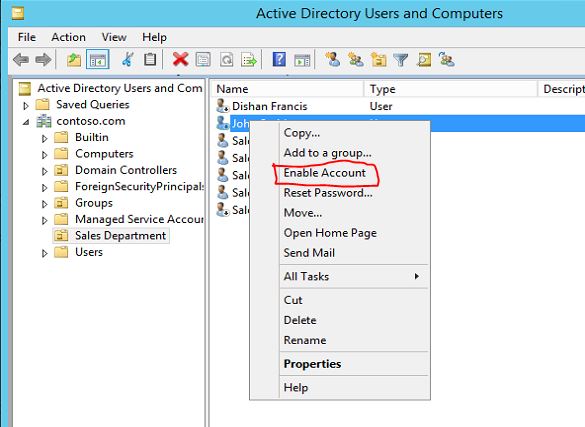
Task: Click the contoso.com domain icon
Action: [44, 121]
